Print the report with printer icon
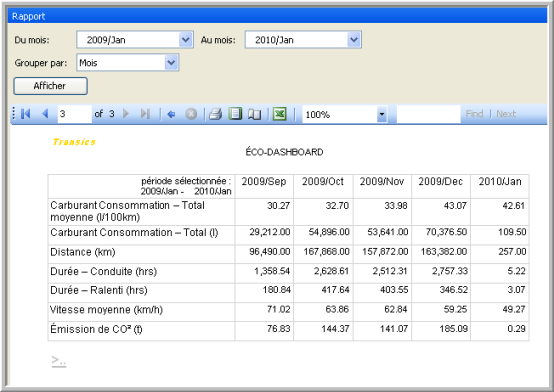The height and width of the screenshot is (392, 554). (x=215, y=114)
